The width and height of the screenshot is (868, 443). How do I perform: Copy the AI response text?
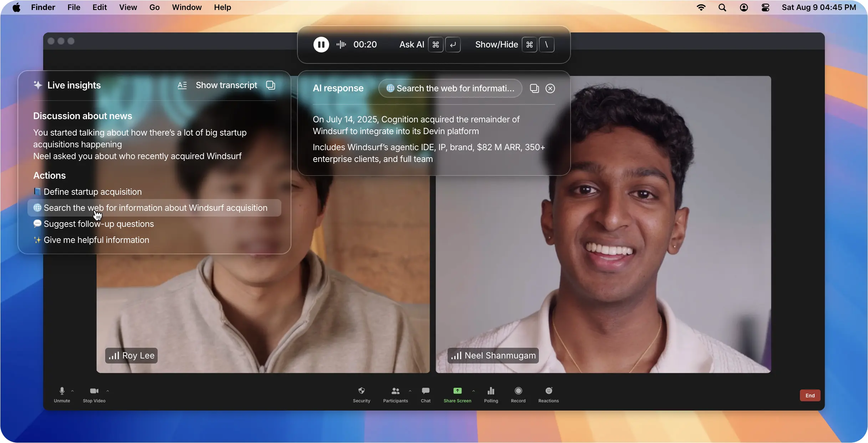534,88
